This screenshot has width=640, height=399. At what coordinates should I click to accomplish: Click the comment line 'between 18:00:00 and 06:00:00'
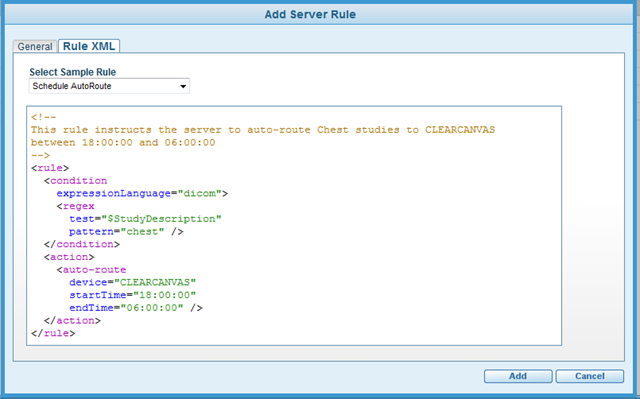click(123, 142)
